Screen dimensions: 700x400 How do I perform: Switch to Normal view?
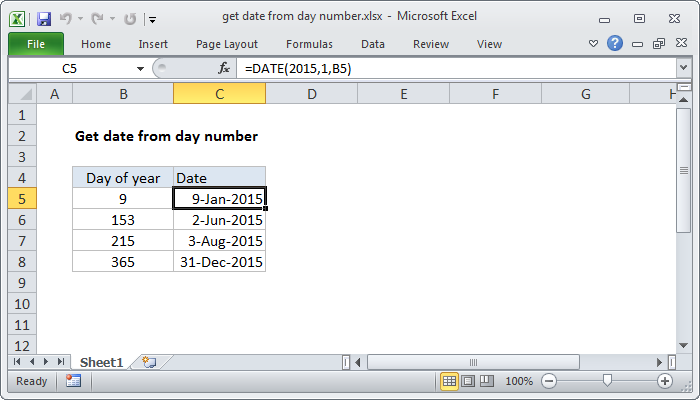point(449,381)
